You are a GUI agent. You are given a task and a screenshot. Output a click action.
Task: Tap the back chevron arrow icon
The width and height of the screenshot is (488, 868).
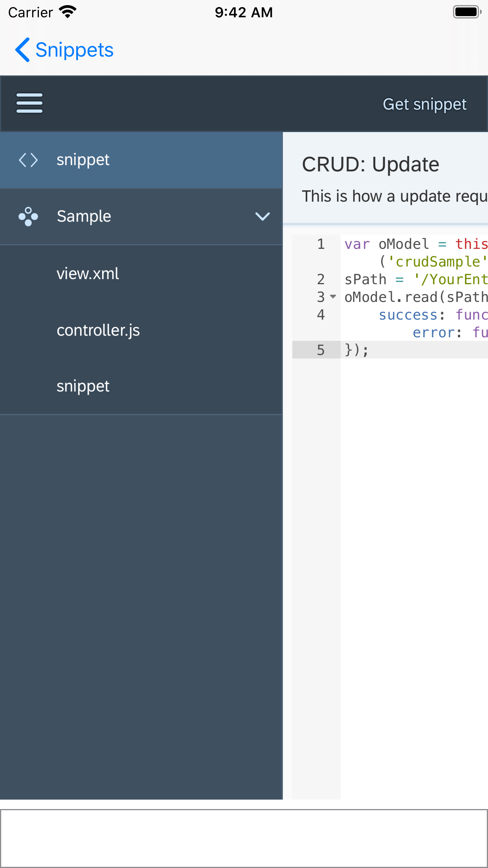coord(22,50)
